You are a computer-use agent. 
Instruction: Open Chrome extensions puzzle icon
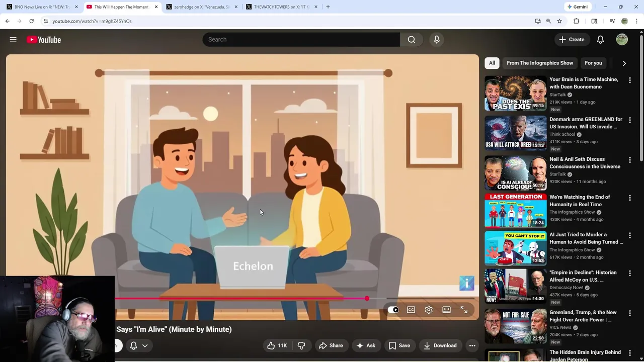pyautogui.click(x=577, y=21)
